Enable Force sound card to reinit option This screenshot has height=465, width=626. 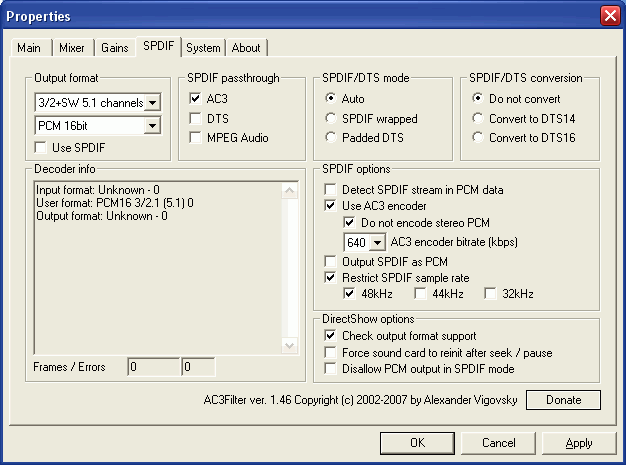click(332, 353)
